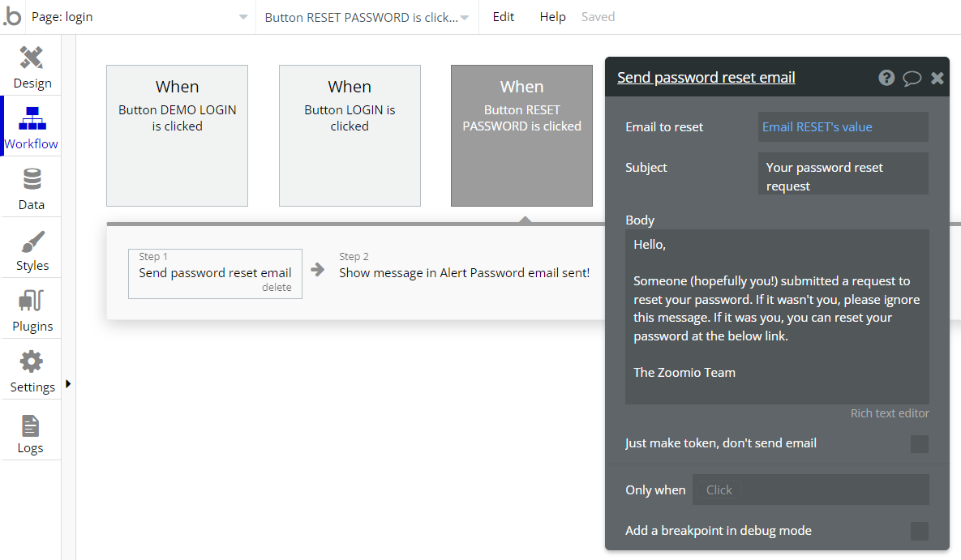Open the Page: login dropdown

(x=139, y=17)
